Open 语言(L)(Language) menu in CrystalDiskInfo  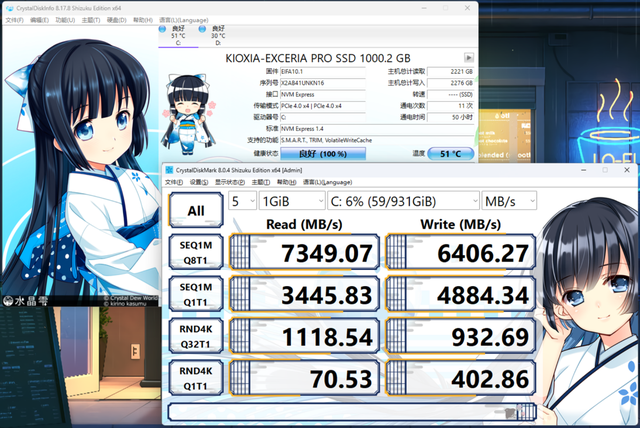click(184, 20)
